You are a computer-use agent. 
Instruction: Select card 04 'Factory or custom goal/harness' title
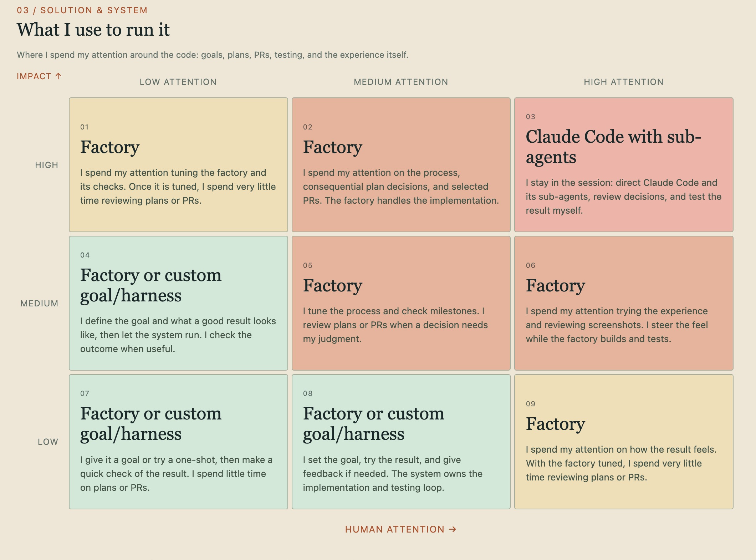point(151,285)
